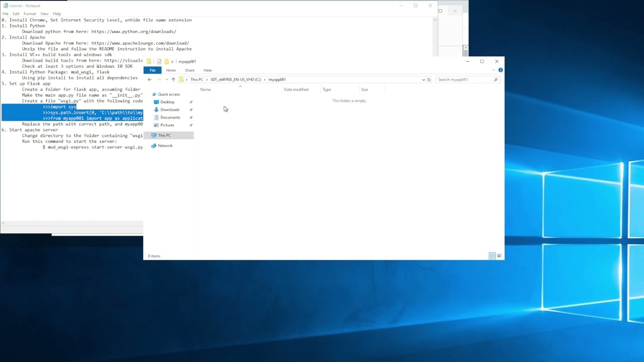Click the New folder quick access toolbar icon
This screenshot has height=362, width=644.
(166, 61)
